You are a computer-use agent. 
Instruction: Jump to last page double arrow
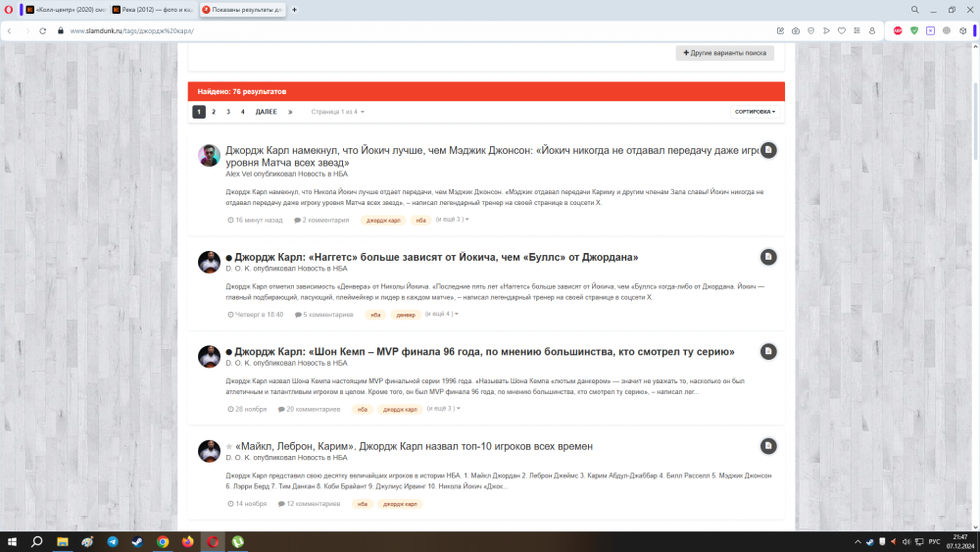290,112
